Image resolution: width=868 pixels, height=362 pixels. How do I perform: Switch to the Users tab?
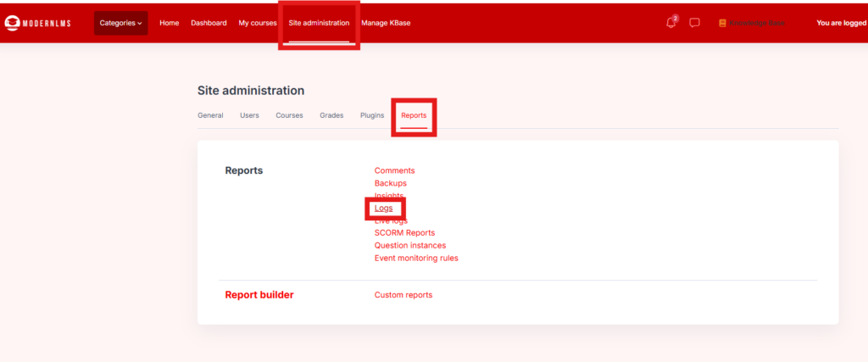tap(250, 115)
